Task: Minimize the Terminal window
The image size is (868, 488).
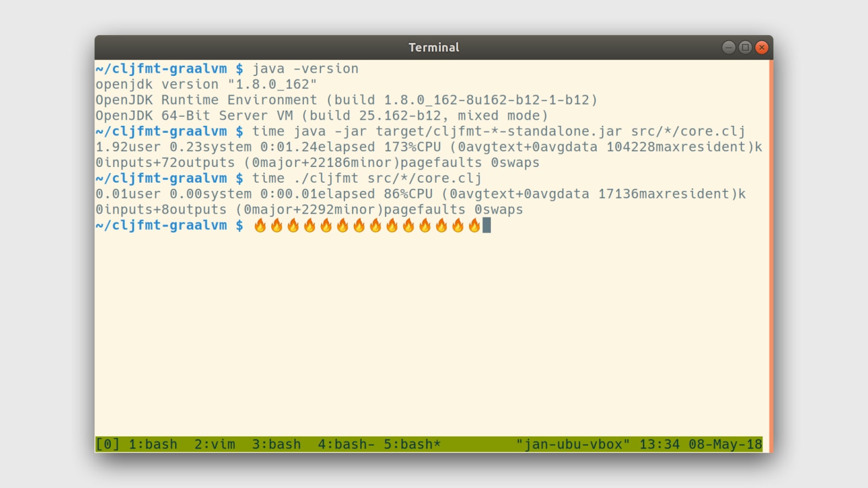Action: (729, 48)
